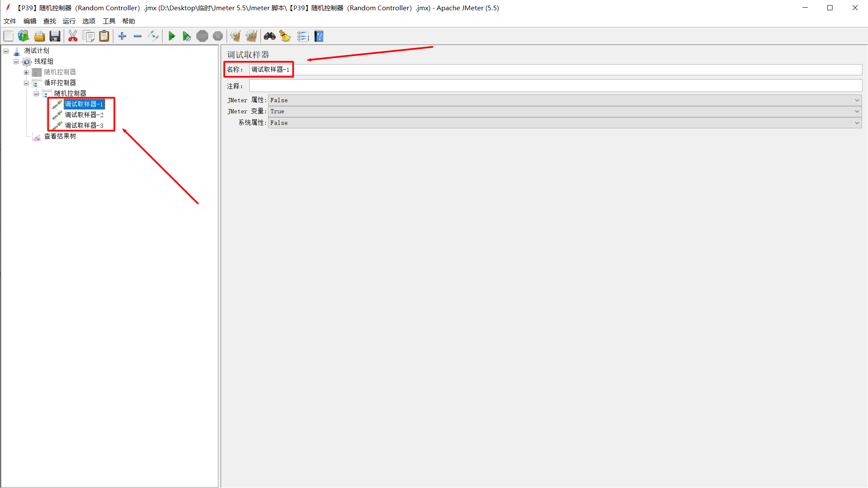868x488 pixels.
Task: Select 查看结果树 listener
Action: (60, 136)
